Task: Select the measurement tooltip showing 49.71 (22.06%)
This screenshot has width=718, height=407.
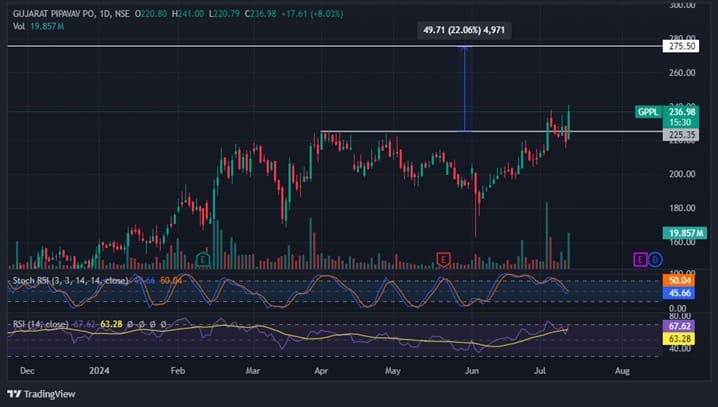Action: pyautogui.click(x=463, y=31)
